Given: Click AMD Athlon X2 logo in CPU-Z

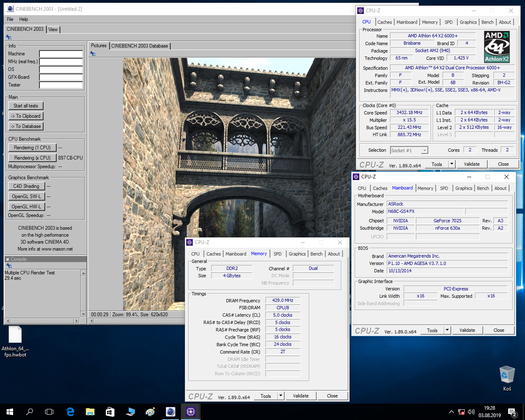Looking at the screenshot, I should point(497,47).
